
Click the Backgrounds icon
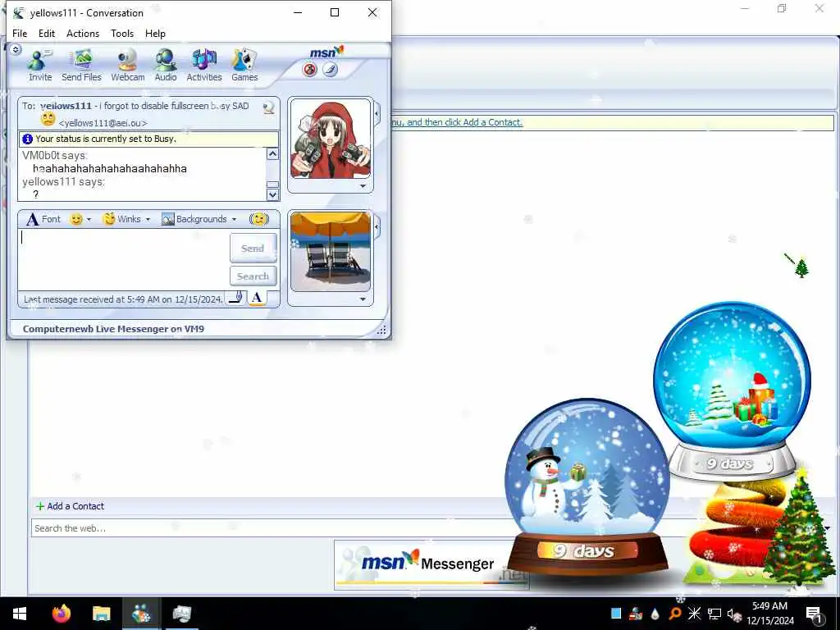(167, 219)
